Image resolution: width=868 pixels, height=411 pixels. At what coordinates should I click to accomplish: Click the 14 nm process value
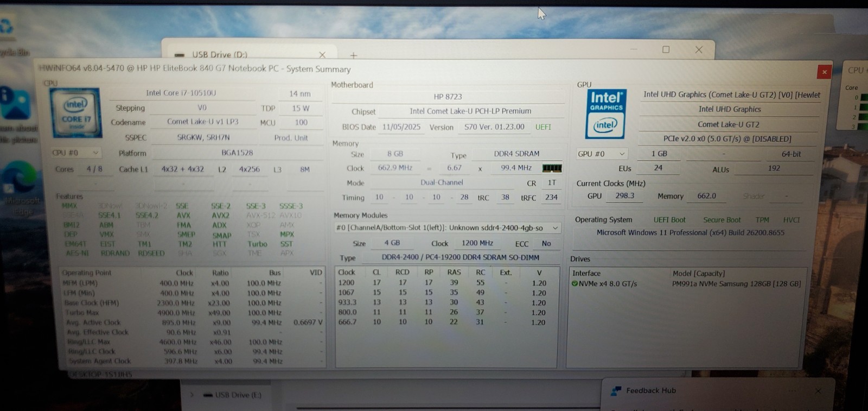[x=300, y=93]
